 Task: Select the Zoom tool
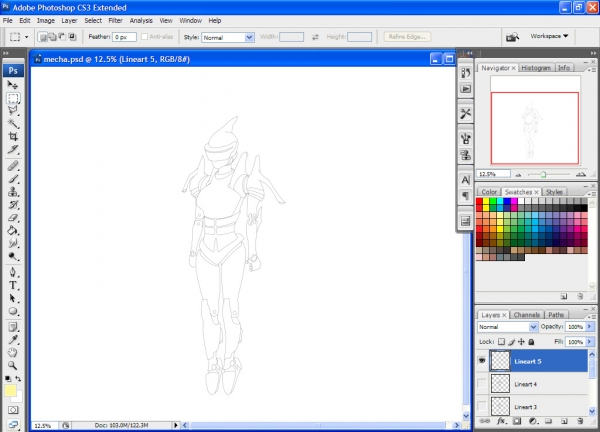[13, 366]
